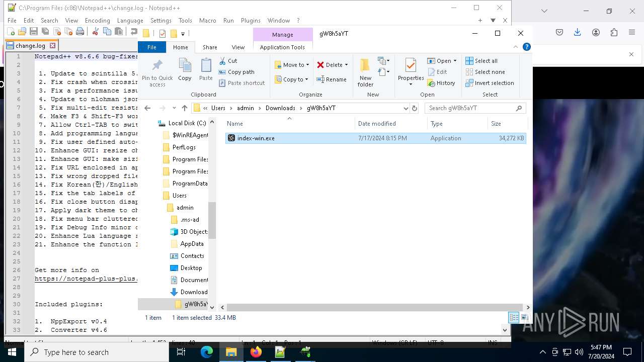Click Paste shortcut in ribbon
Screen dimensions: 644x362
(242, 83)
